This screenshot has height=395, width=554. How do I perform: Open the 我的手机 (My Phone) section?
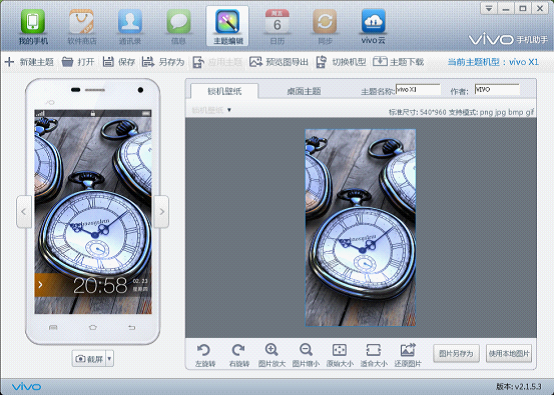click(33, 27)
